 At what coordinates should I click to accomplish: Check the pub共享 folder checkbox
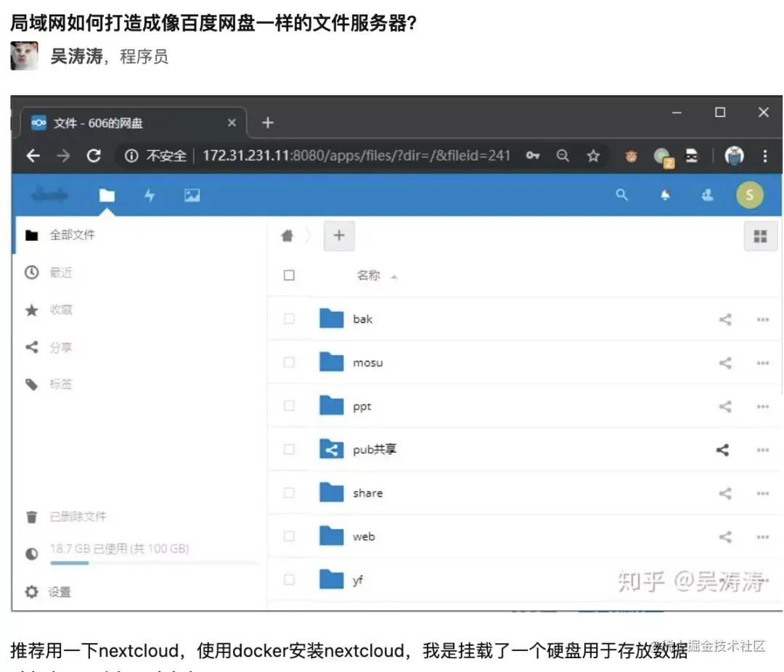(289, 449)
